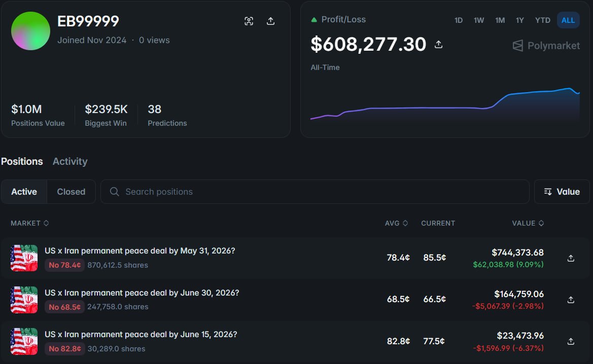This screenshot has width=593, height=364.
Task: Open the EB99999 gradient avatar
Action: (x=30, y=31)
